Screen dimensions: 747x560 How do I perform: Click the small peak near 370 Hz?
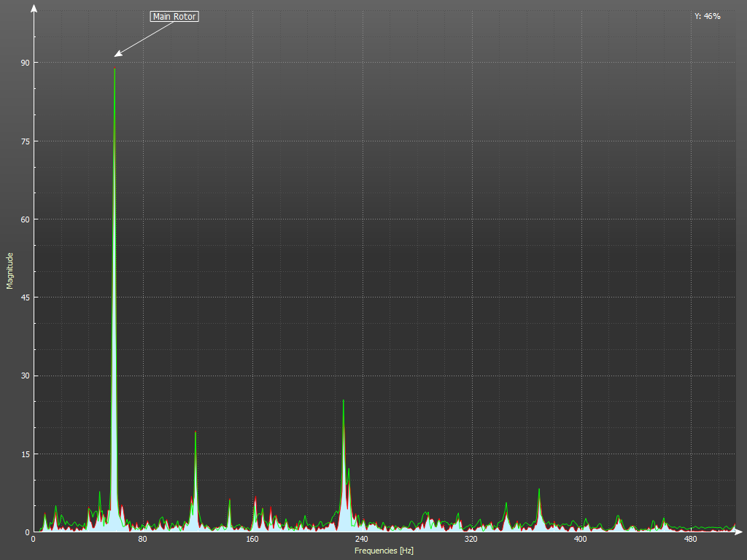tap(539, 490)
